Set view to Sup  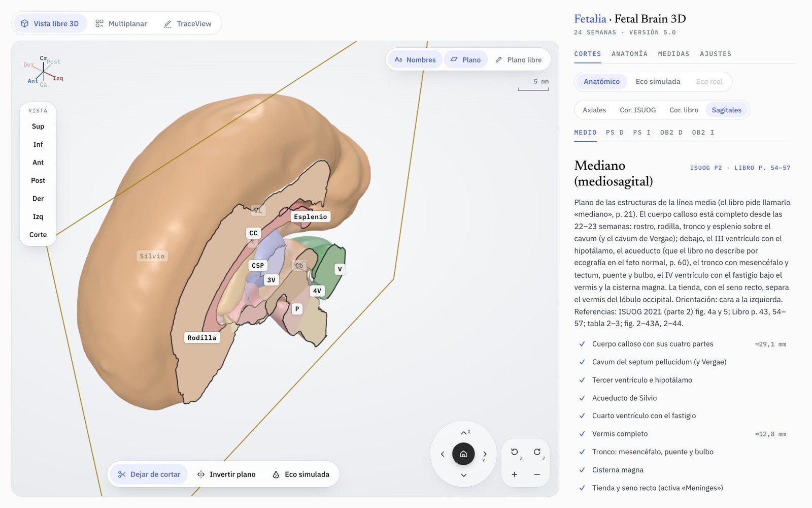coord(38,126)
